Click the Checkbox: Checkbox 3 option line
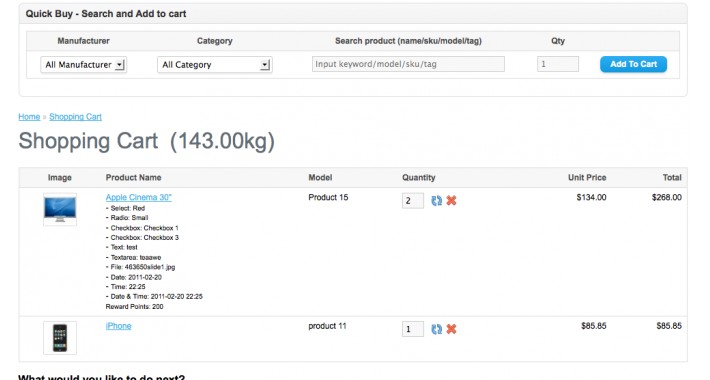Screen dimensions: 710x380 pyautogui.click(x=142, y=237)
